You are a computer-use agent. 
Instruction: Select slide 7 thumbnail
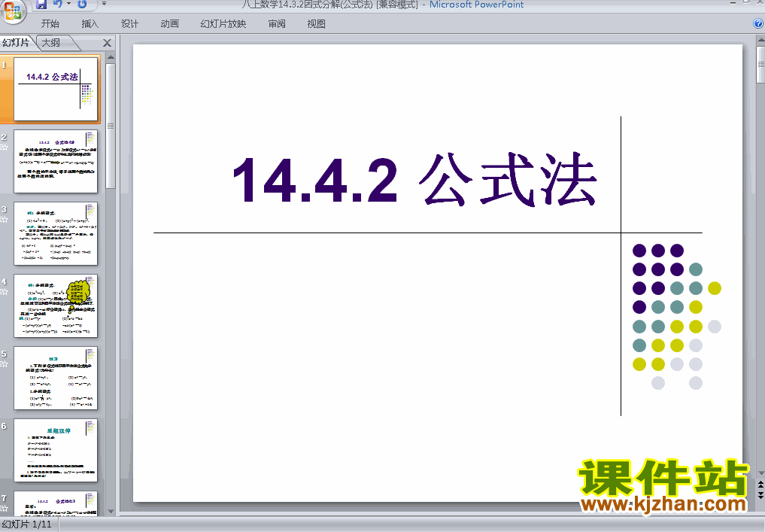pos(56,503)
